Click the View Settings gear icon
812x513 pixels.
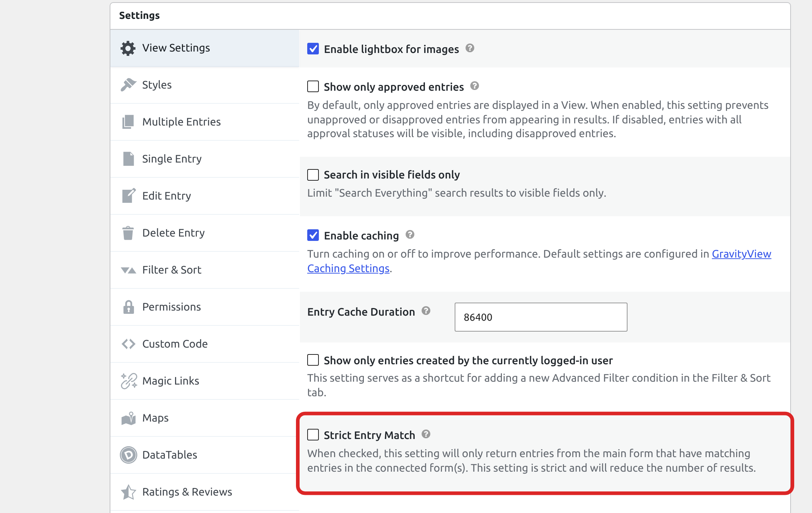point(128,48)
